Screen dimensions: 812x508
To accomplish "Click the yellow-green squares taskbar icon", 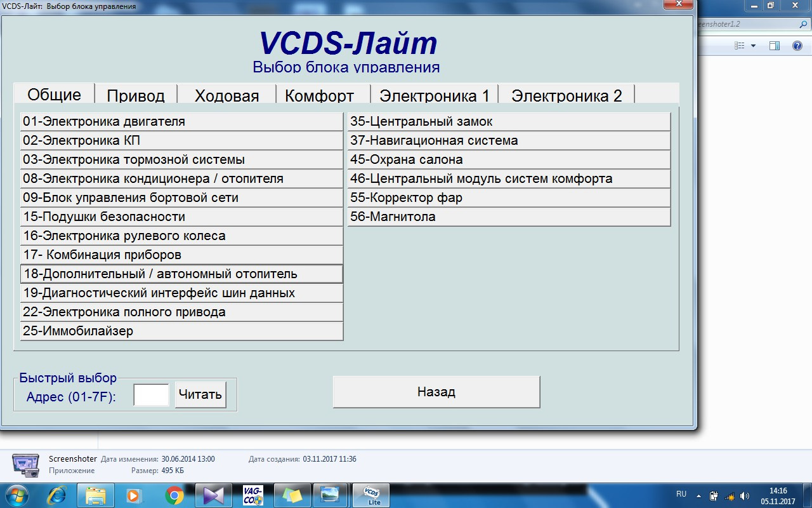I will click(x=292, y=495).
